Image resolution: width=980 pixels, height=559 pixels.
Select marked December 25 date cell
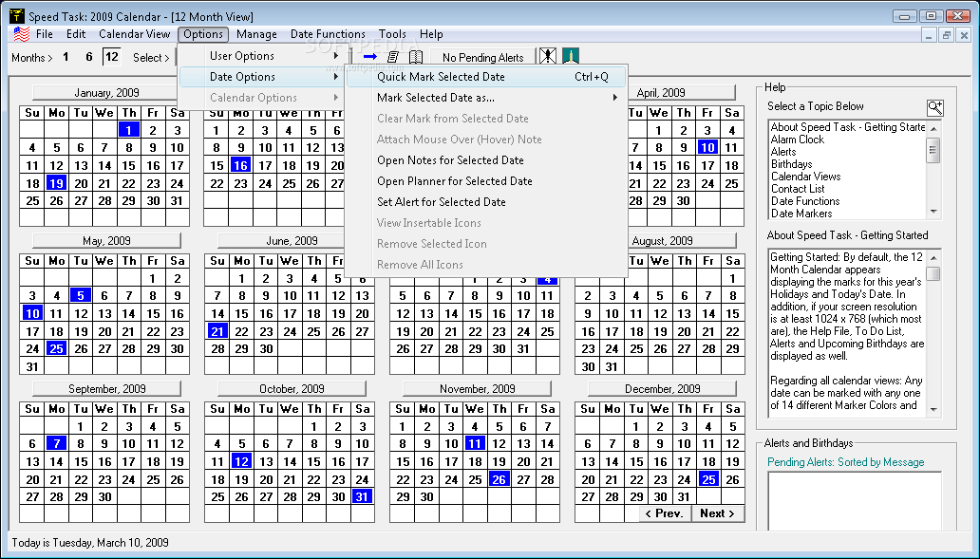click(x=708, y=479)
